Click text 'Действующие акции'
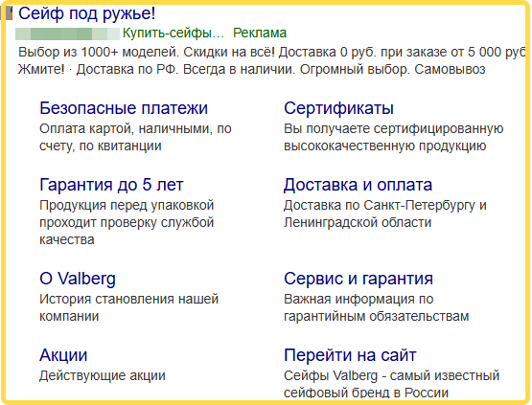Viewport: 532px width, 405px height. pos(103,375)
